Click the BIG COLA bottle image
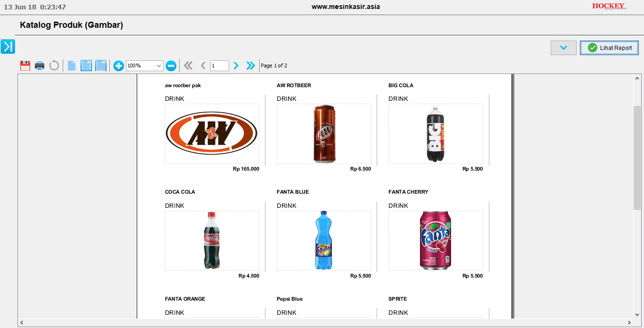 pyautogui.click(x=436, y=134)
